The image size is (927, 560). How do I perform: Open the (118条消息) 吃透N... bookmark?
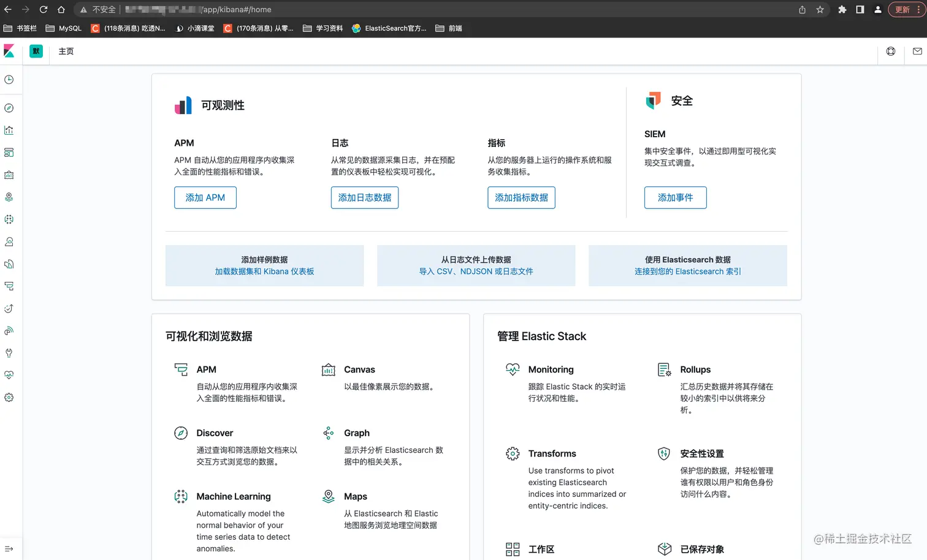128,28
